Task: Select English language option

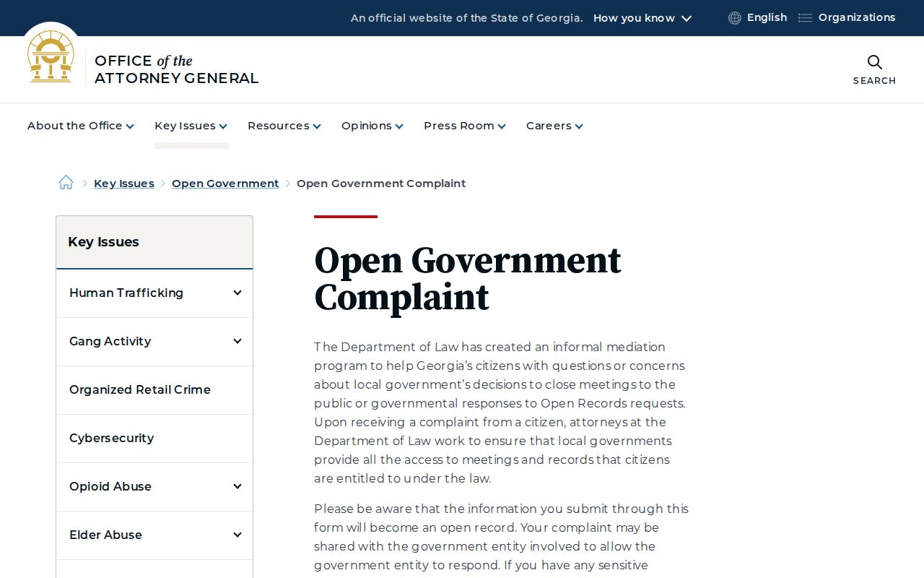Action: [767, 17]
